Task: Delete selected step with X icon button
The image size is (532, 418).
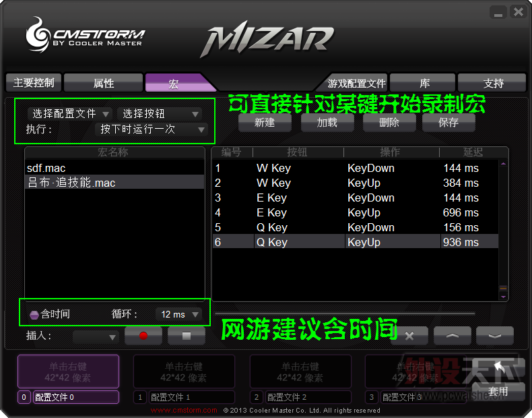Action: click(409, 336)
